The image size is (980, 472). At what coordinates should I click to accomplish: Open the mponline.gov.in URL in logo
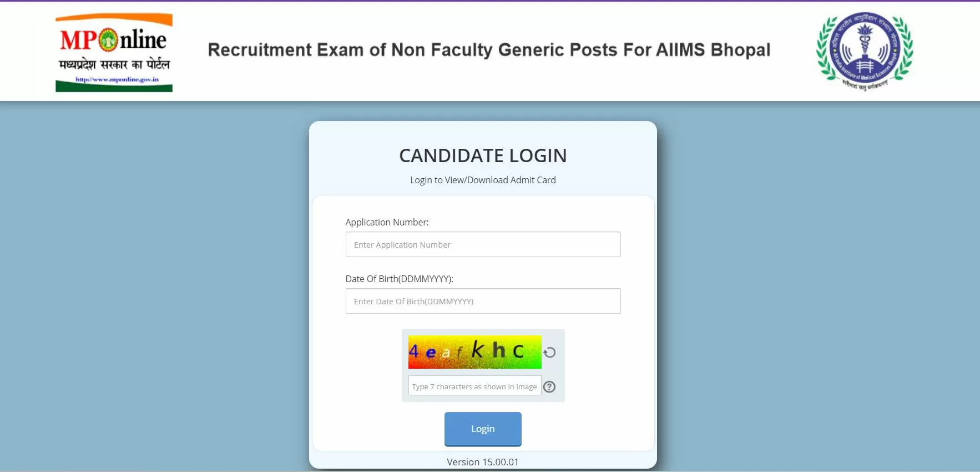117,79
